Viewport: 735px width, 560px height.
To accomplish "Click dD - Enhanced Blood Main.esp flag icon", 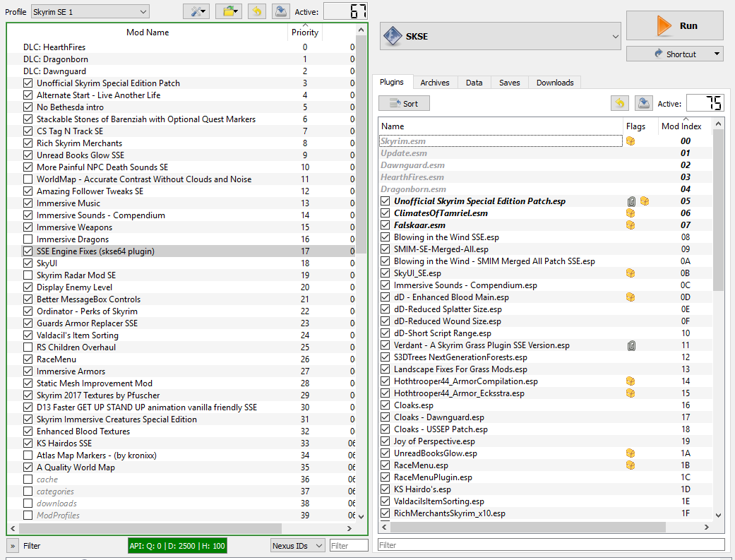I will (631, 297).
